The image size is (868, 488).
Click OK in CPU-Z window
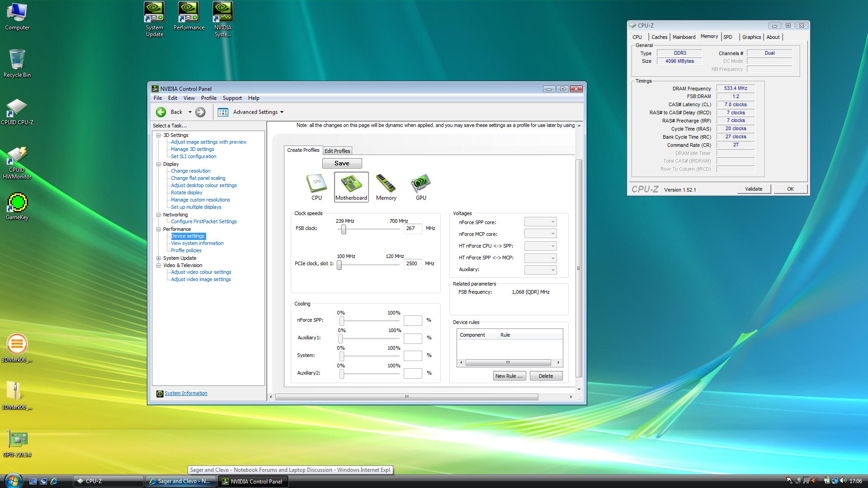(790, 189)
